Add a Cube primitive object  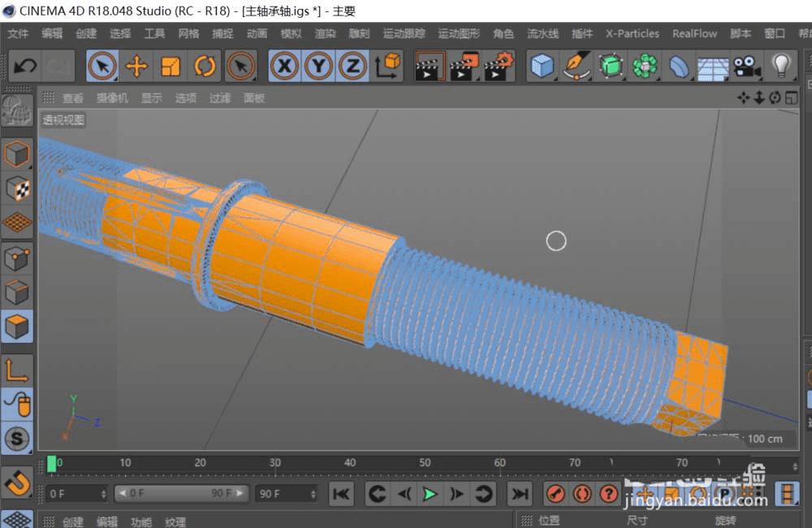point(542,66)
